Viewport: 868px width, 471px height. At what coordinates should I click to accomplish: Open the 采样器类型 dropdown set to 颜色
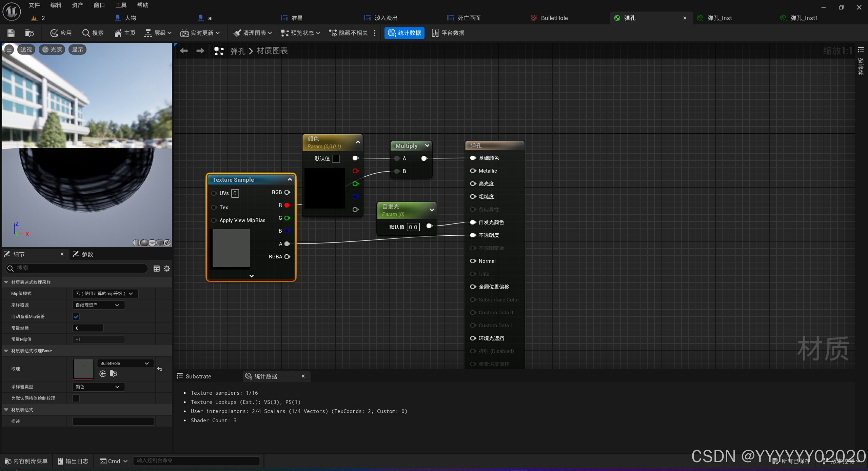98,387
